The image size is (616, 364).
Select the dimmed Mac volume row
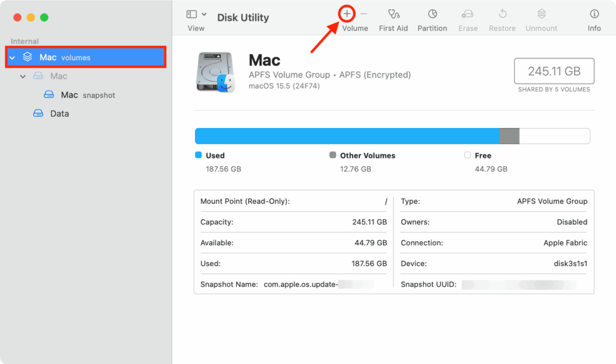pyautogui.click(x=85, y=76)
